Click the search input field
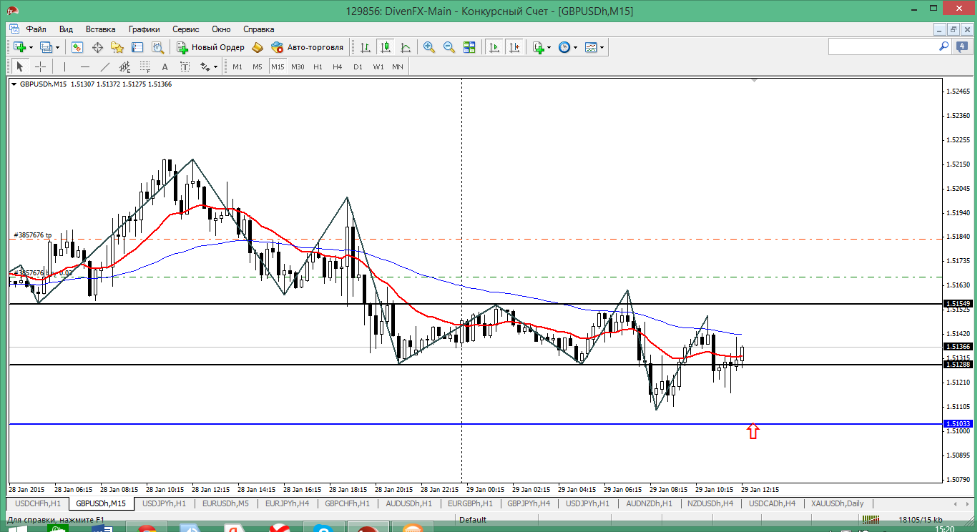Image resolution: width=980 pixels, height=532 pixels. [x=883, y=46]
